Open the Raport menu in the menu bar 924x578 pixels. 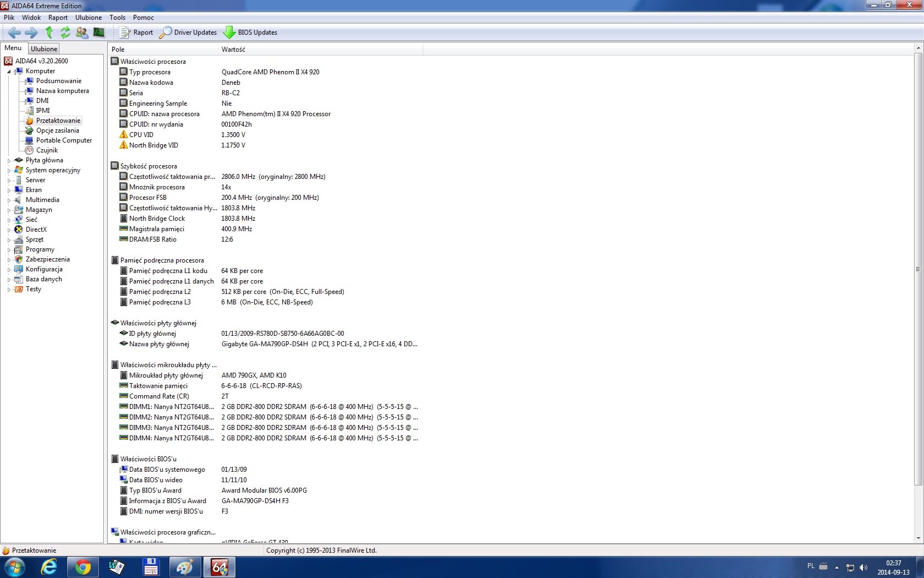point(58,18)
